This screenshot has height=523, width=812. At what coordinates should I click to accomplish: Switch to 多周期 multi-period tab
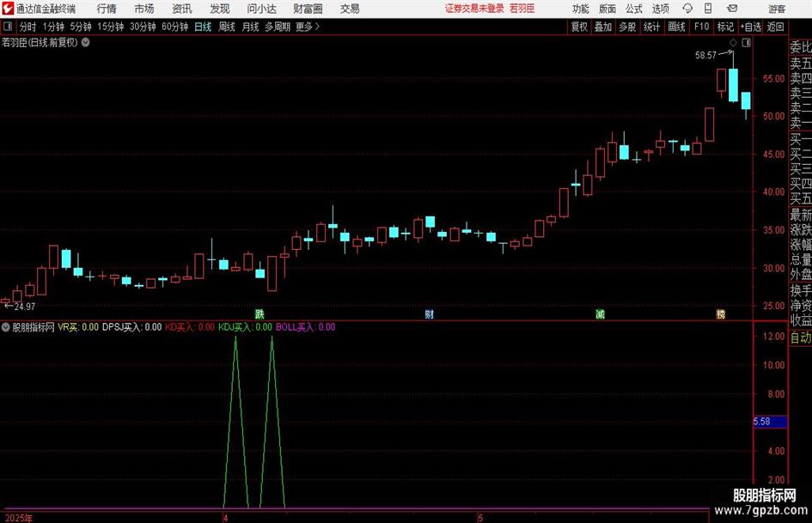278,27
